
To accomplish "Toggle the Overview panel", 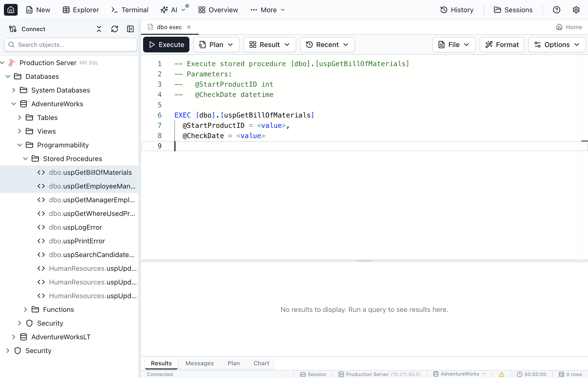I will 218,10.
